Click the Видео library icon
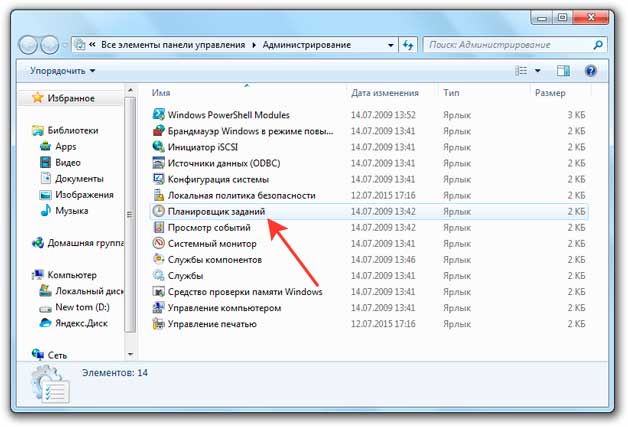 46,162
